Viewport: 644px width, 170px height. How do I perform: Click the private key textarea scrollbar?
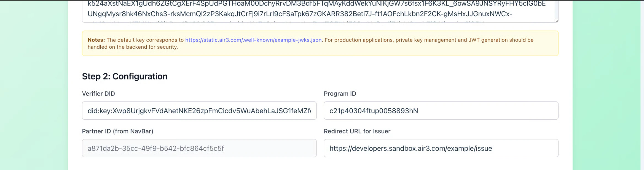point(556,10)
